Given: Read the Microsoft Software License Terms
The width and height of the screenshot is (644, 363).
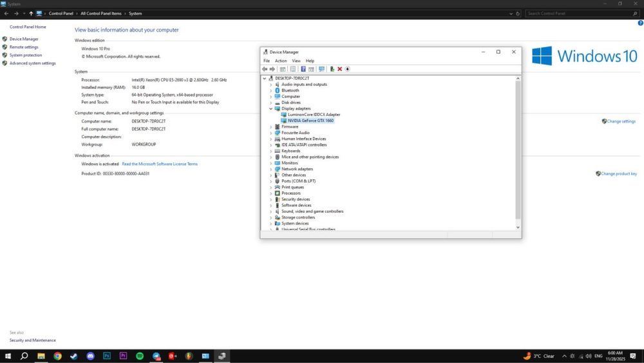Looking at the screenshot, I should 160,164.
